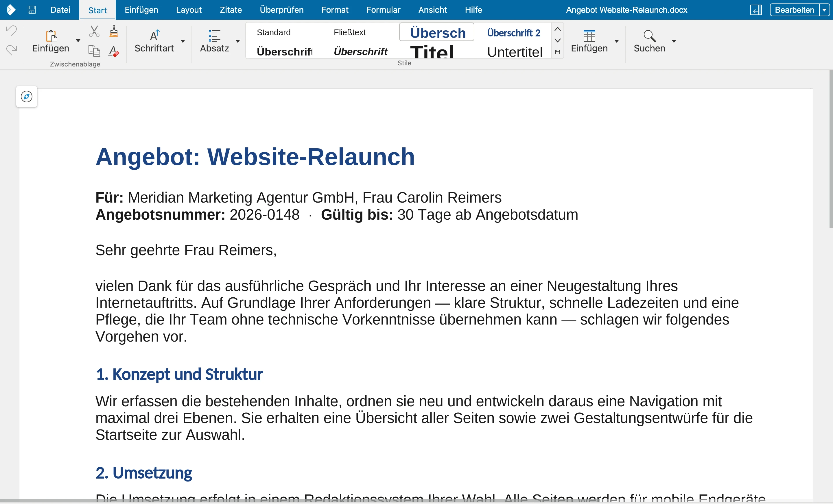Viewport: 833px width, 504px height.
Task: Click the cut scissors icon
Action: point(94,31)
